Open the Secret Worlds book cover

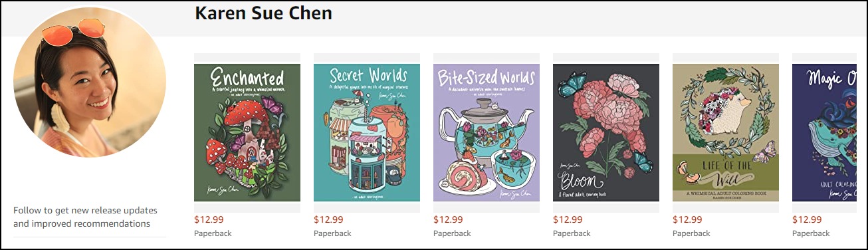(x=367, y=132)
